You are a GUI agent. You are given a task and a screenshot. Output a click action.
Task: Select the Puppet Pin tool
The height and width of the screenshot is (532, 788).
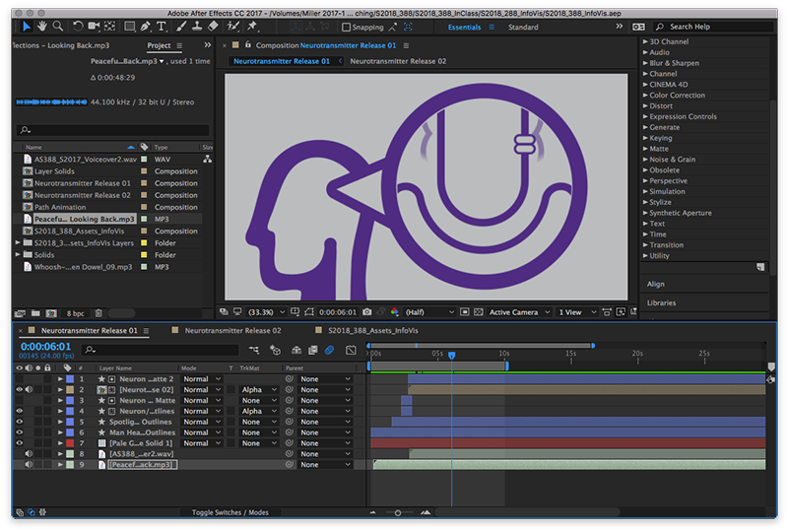coord(252,27)
